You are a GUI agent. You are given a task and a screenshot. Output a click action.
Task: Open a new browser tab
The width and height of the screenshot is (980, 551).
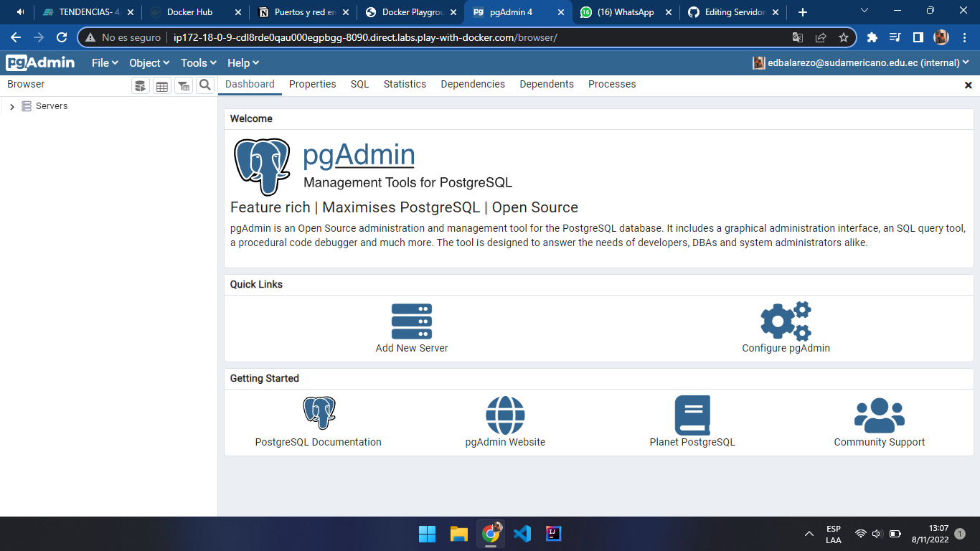(803, 12)
